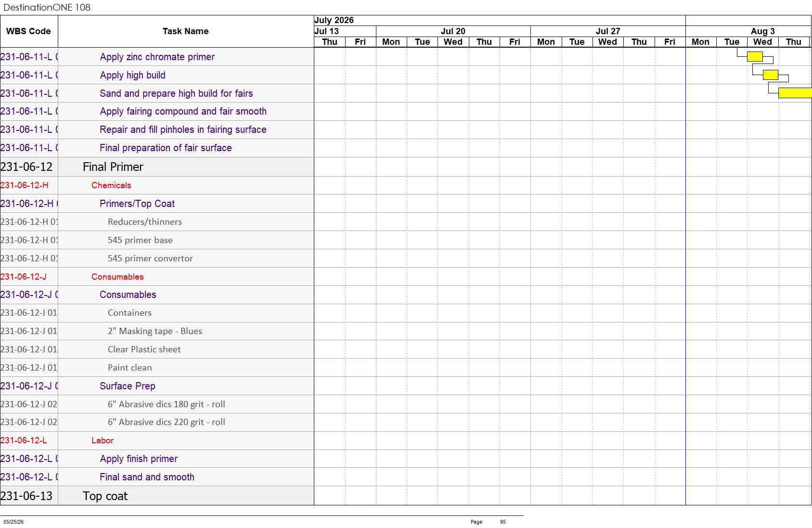Click the Task Name column header
The image size is (812, 528).
point(185,31)
